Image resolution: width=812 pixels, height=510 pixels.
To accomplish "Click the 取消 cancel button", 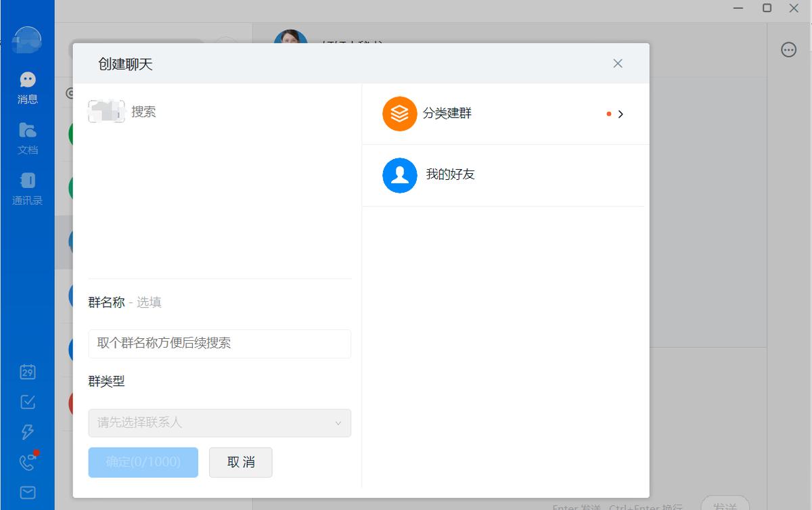I will [240, 462].
